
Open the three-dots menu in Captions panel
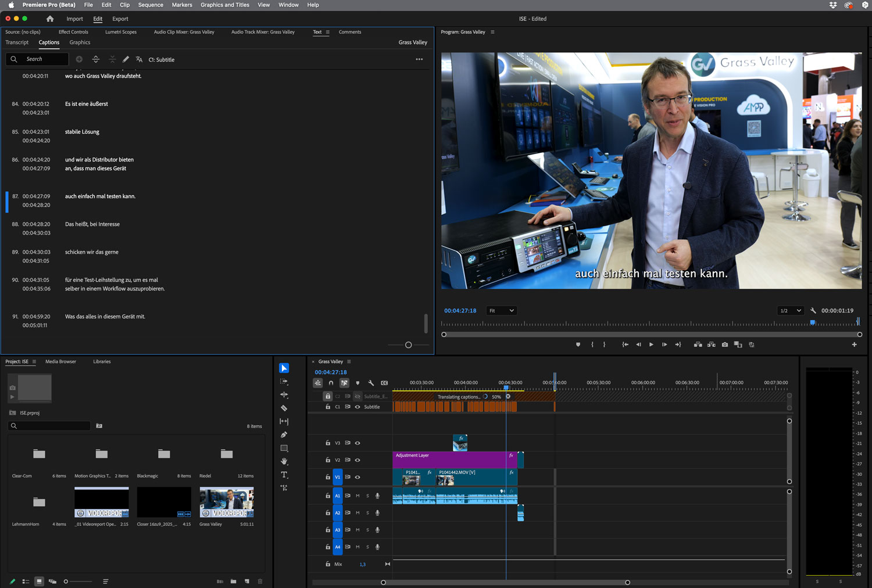pyautogui.click(x=419, y=59)
